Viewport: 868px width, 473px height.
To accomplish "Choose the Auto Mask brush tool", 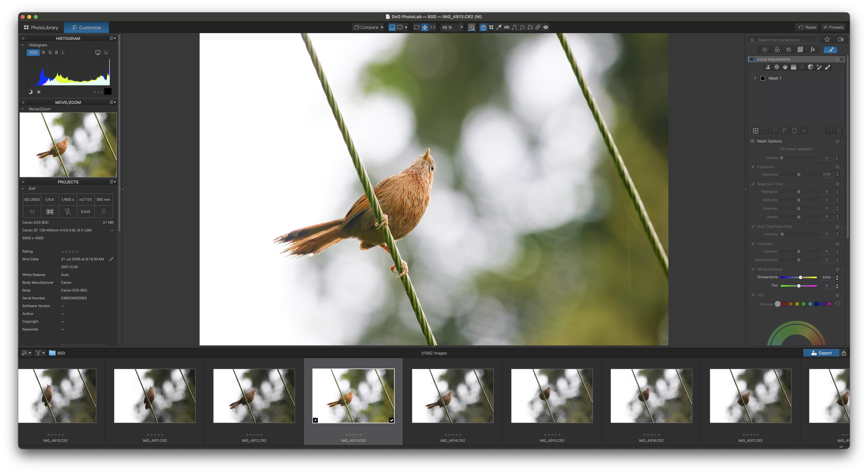I will [819, 67].
